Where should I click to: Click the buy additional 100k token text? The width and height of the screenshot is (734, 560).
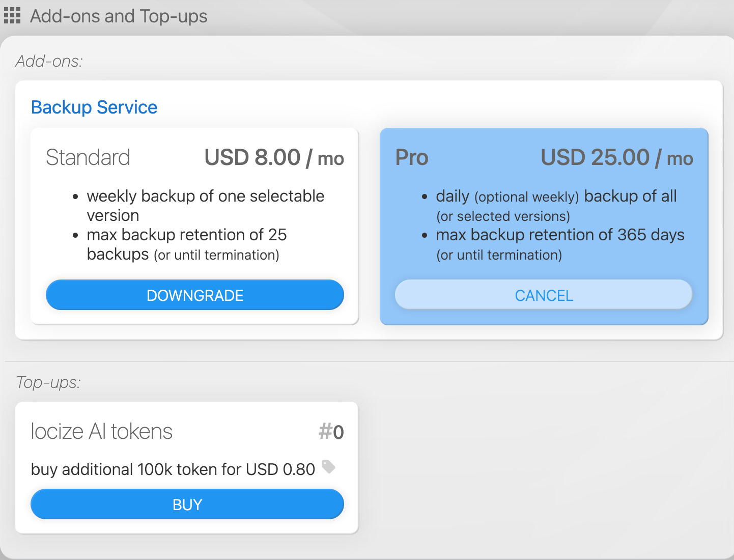click(x=173, y=469)
